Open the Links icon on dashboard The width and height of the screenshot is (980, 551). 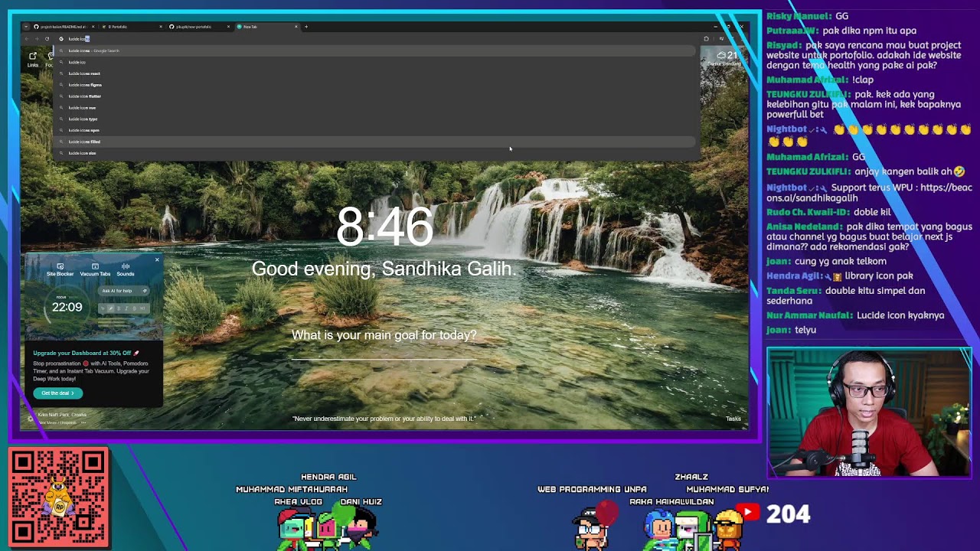(33, 59)
